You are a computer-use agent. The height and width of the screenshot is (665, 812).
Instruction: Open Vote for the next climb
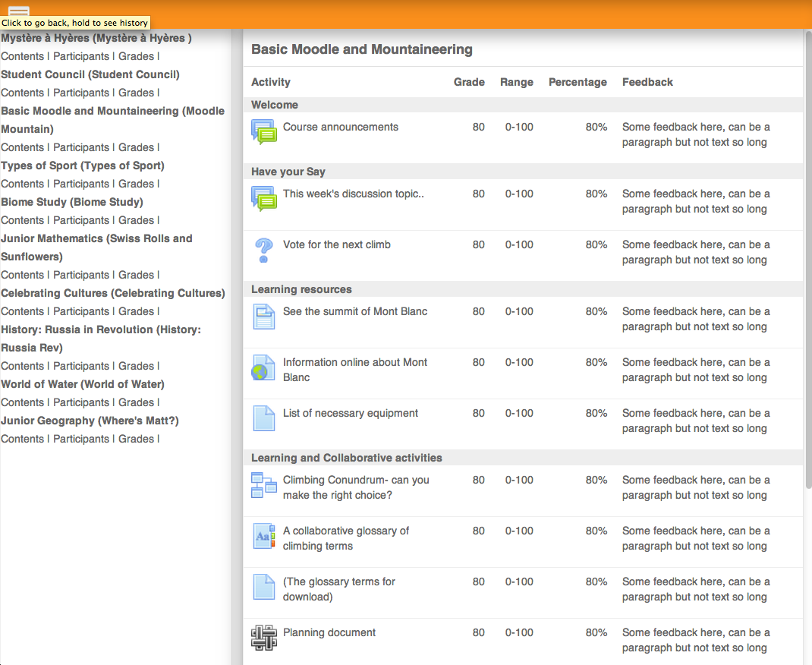point(337,244)
